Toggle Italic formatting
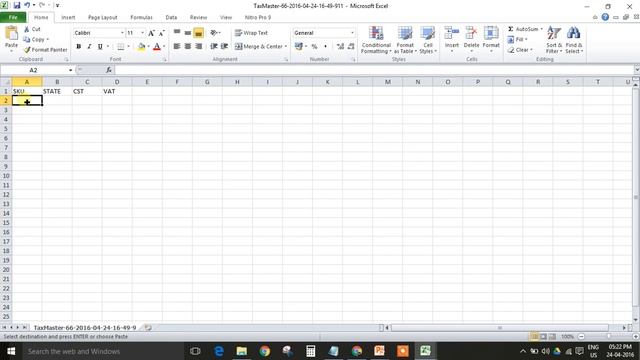 [89, 47]
